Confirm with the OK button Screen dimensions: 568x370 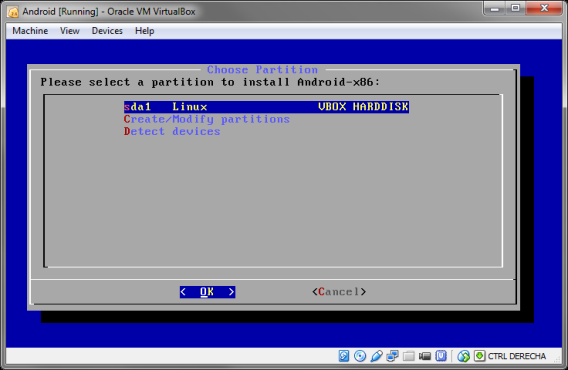pos(207,292)
